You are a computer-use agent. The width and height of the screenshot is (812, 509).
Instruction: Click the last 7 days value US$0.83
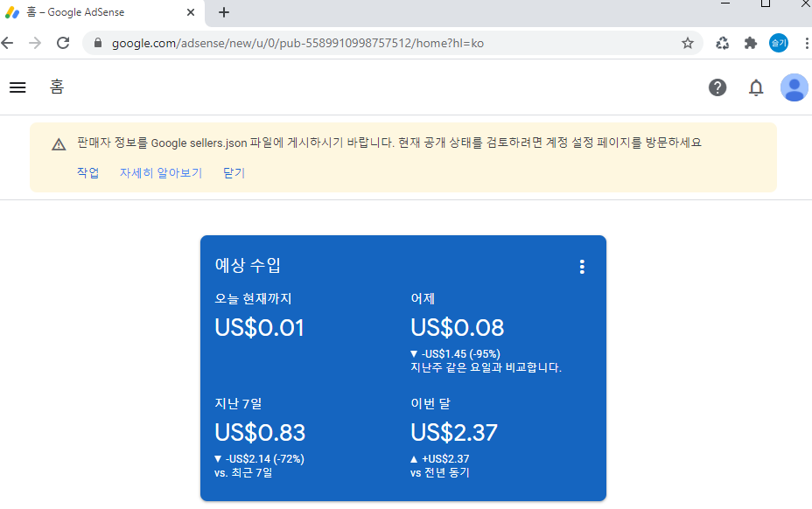tap(260, 432)
